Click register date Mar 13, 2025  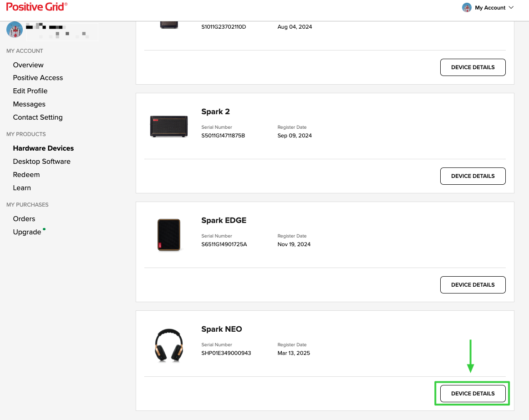[x=294, y=353]
